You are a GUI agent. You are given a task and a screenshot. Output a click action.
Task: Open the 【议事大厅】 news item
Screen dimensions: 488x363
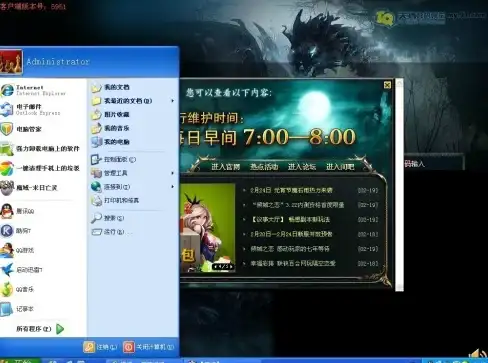[x=290, y=219]
